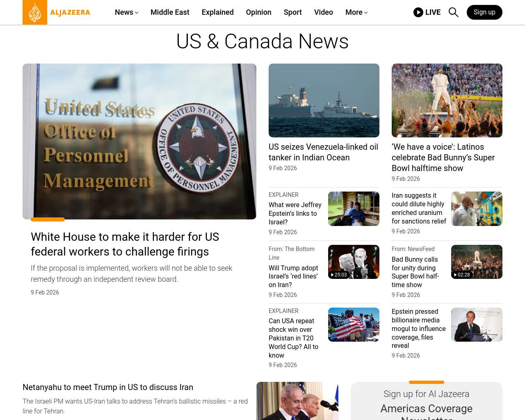The image size is (525, 420).
Task: Open the Explained menu item
Action: [217, 12]
